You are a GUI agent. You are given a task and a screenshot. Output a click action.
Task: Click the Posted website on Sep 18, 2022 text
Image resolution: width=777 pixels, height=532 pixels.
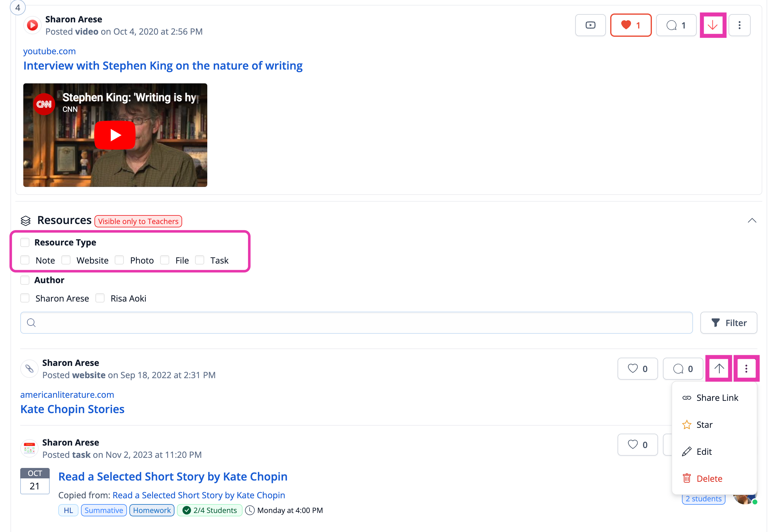pyautogui.click(x=129, y=375)
